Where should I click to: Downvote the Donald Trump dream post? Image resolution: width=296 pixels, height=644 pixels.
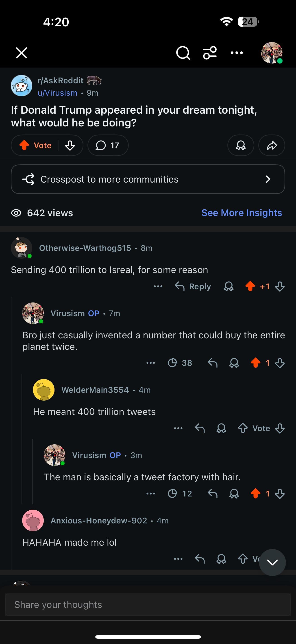click(70, 145)
